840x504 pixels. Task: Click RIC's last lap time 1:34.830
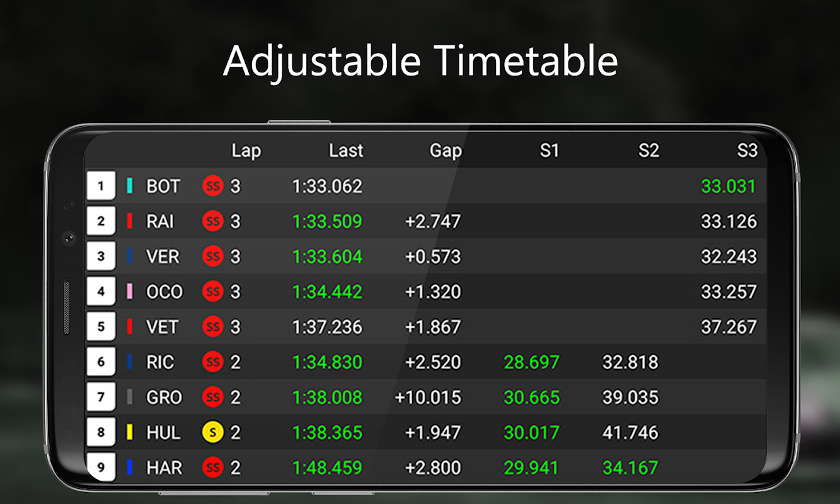pyautogui.click(x=327, y=362)
